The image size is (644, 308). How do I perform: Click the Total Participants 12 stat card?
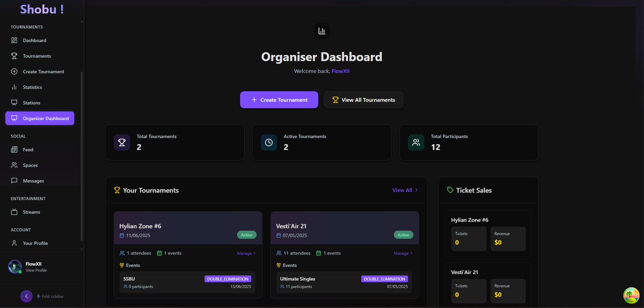click(x=469, y=142)
